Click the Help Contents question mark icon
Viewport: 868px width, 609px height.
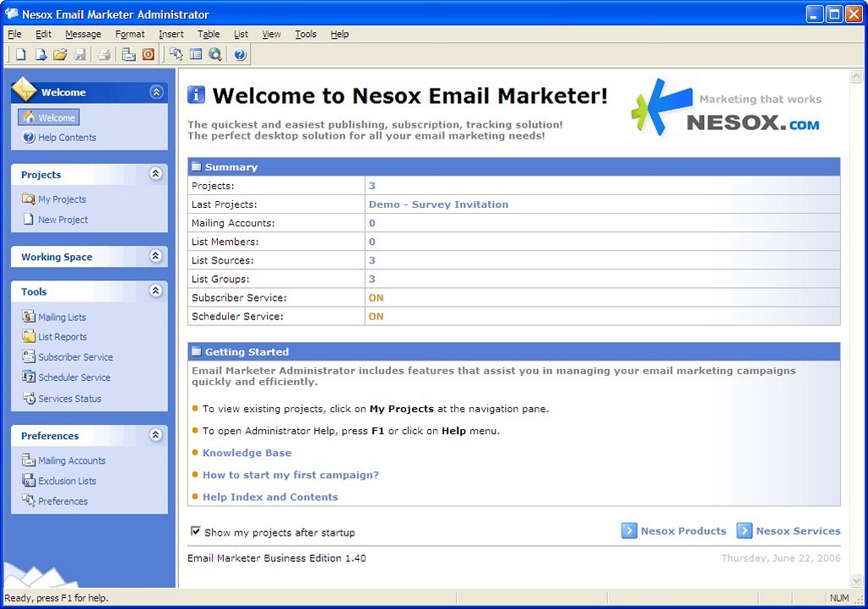(x=29, y=137)
